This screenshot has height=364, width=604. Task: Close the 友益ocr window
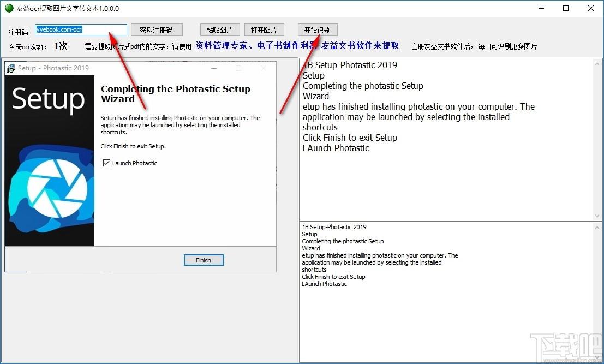tap(591, 8)
